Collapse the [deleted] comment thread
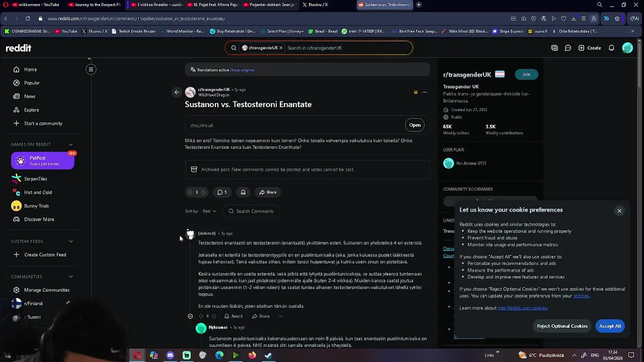 point(190,316)
